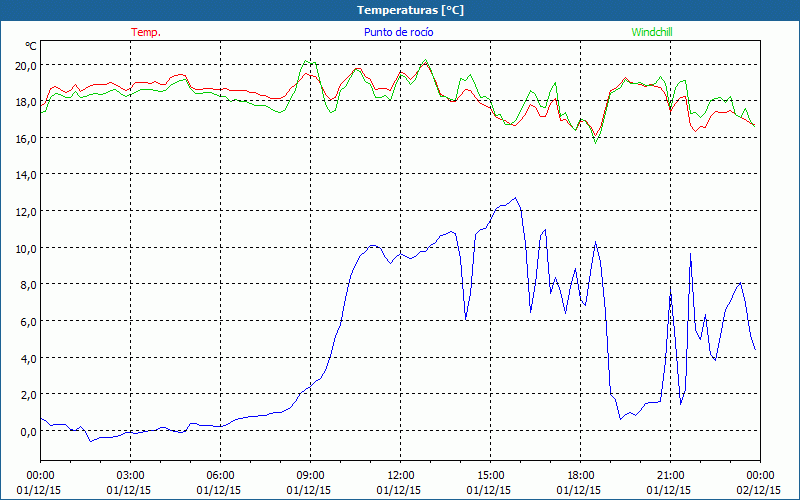Click the 8,0 y-axis value
This screenshot has width=800, height=500.
pyautogui.click(x=28, y=285)
